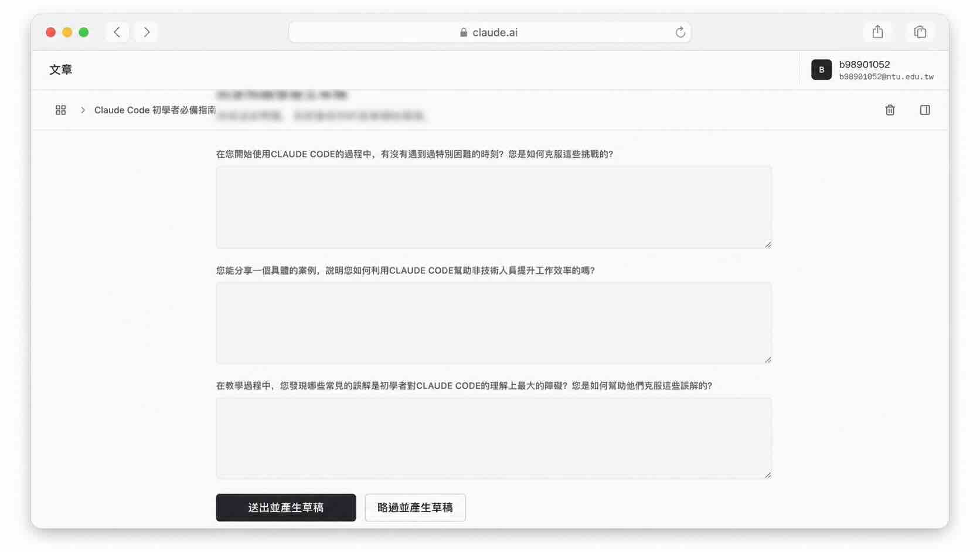Click the browser forward arrow

click(x=147, y=32)
